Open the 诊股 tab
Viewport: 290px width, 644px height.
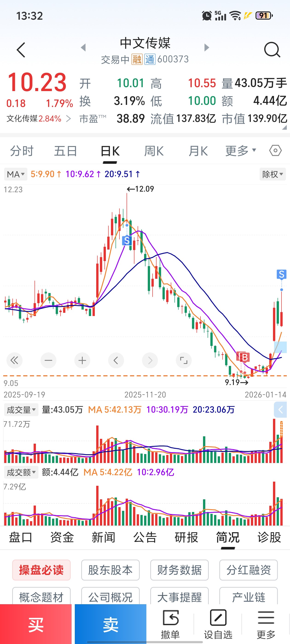click(269, 537)
